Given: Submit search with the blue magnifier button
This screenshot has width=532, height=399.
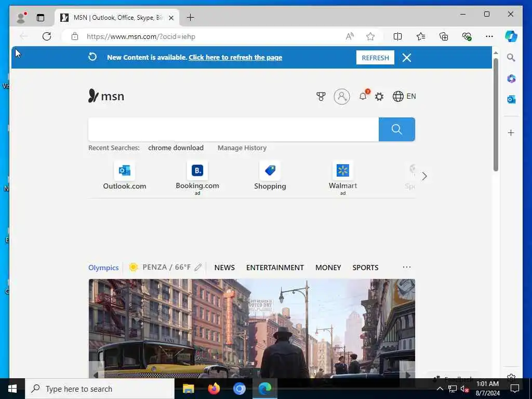Looking at the screenshot, I should [396, 129].
